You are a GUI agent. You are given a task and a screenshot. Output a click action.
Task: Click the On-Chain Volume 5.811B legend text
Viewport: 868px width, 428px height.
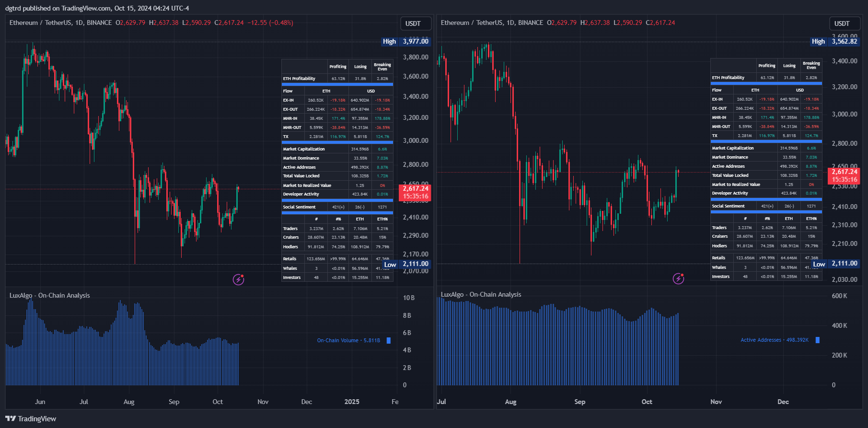(x=348, y=340)
